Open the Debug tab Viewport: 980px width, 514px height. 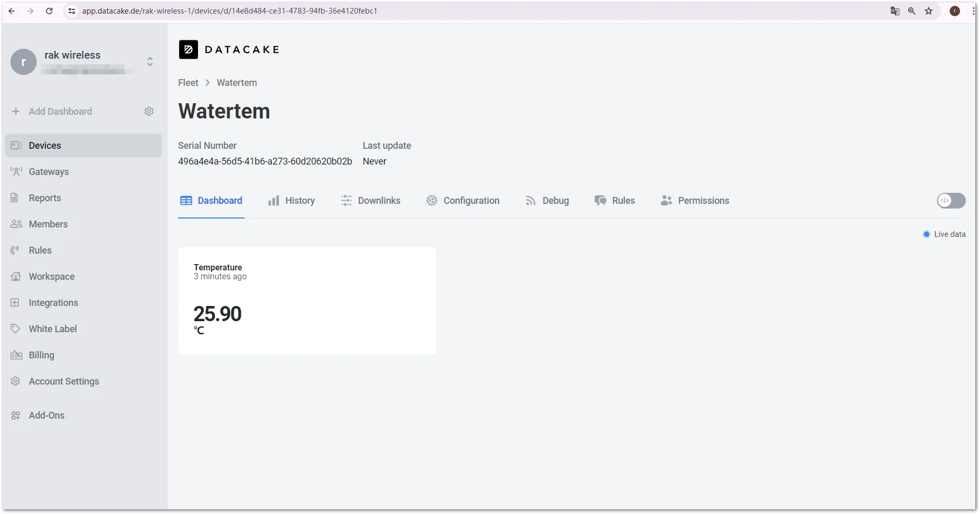[547, 201]
